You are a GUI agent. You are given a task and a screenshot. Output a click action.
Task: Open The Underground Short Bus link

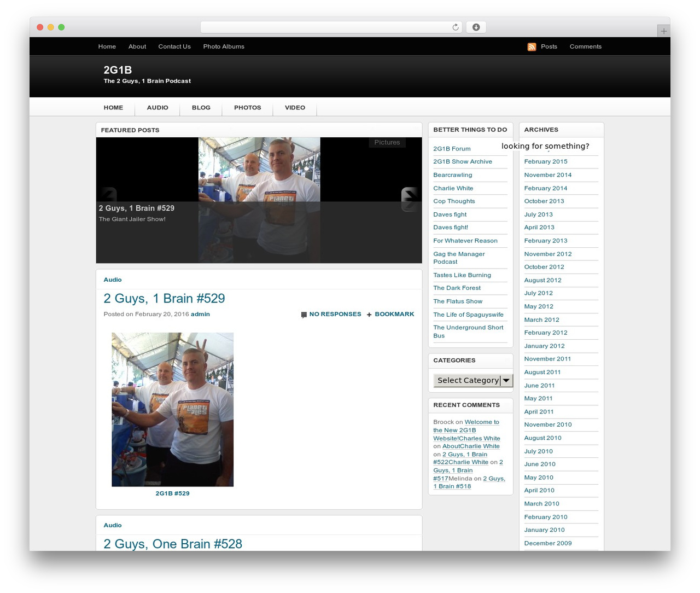coord(468,332)
